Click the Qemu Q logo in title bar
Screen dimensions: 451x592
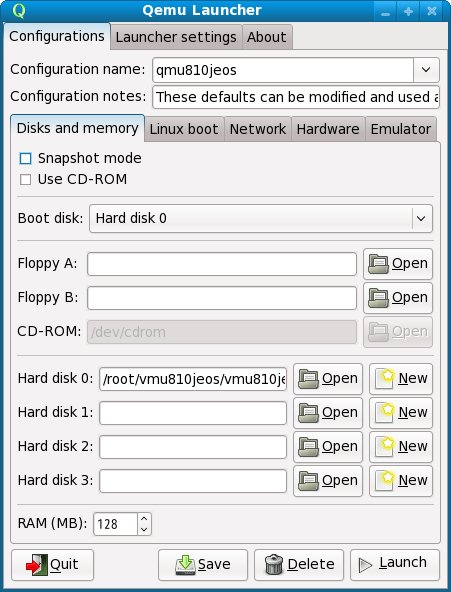(x=19, y=11)
